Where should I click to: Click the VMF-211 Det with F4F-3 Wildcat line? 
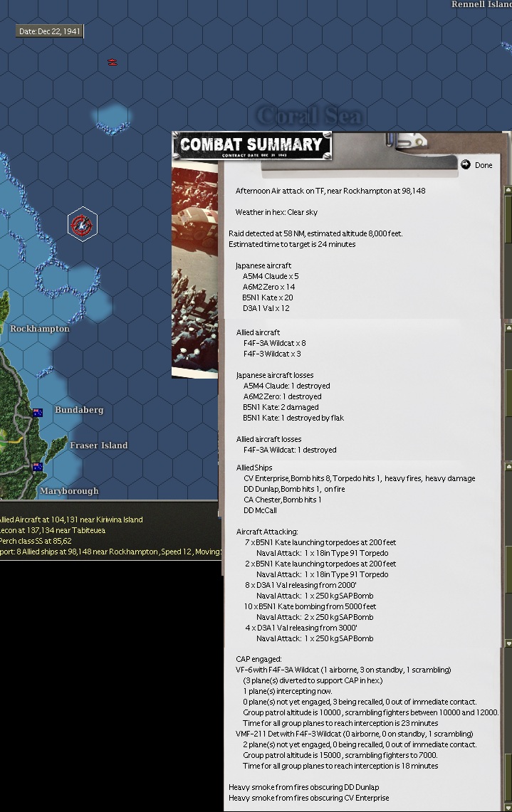pos(354,734)
